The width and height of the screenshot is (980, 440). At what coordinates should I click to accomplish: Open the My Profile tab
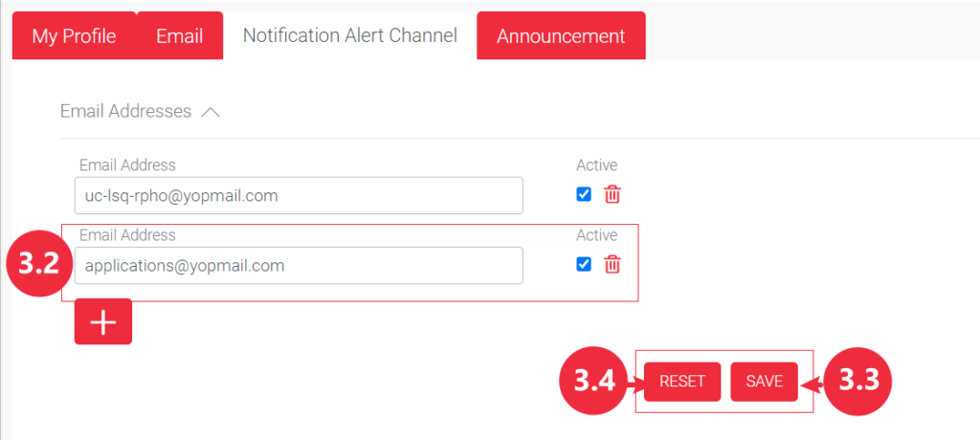pos(74,36)
